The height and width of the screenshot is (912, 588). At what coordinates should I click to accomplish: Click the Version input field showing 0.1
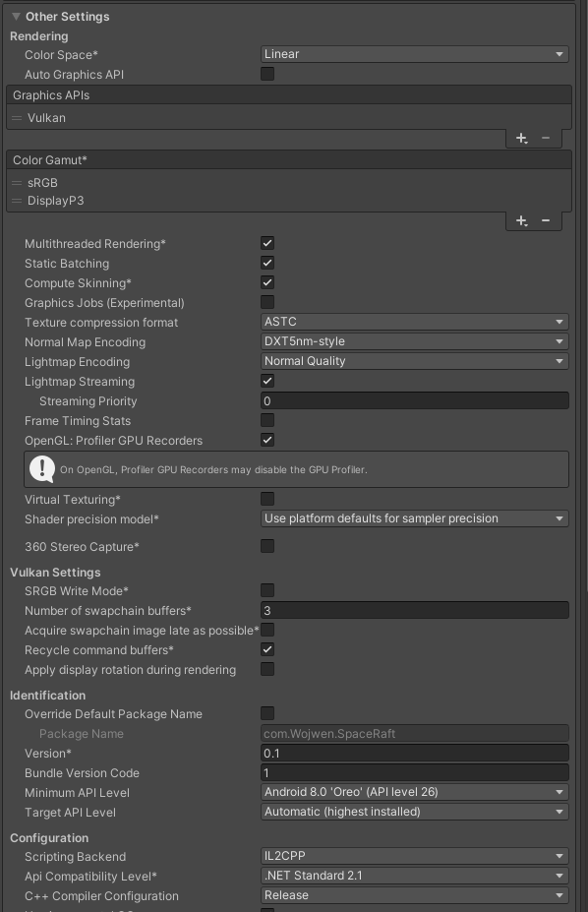[413, 753]
